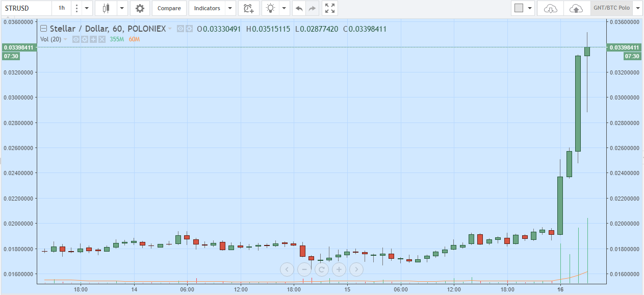Toggle visibility of Stellar / Dollar series
Viewport: 644px width, 295px height.
[180, 29]
